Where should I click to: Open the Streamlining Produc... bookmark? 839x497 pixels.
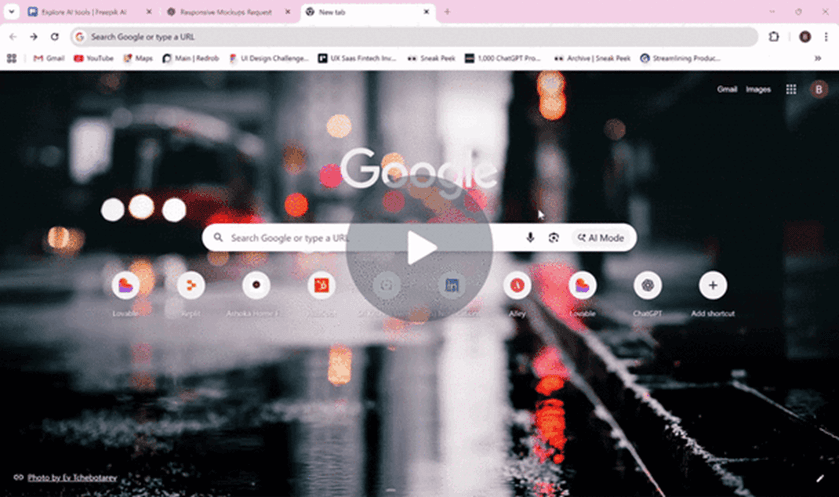click(x=680, y=58)
